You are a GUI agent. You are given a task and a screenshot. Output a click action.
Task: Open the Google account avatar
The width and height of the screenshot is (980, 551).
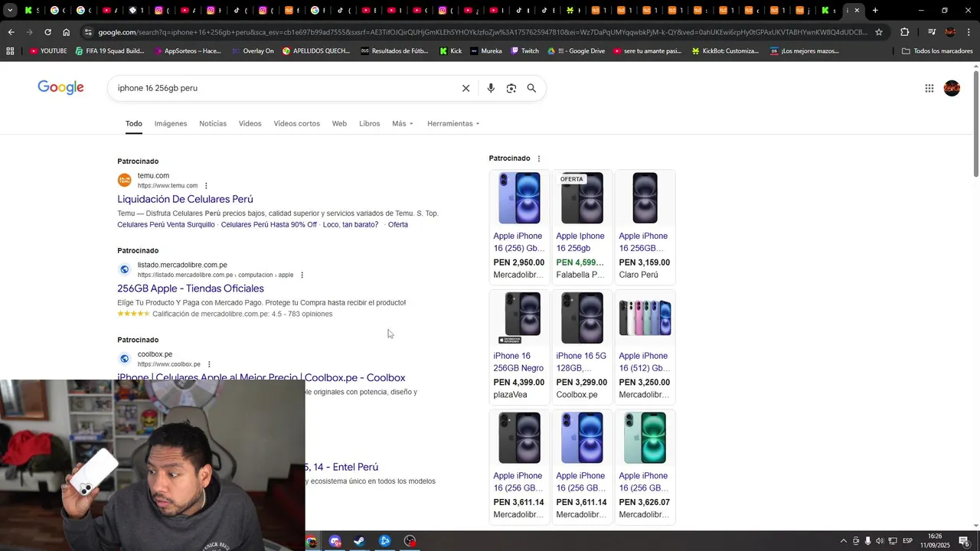click(952, 88)
